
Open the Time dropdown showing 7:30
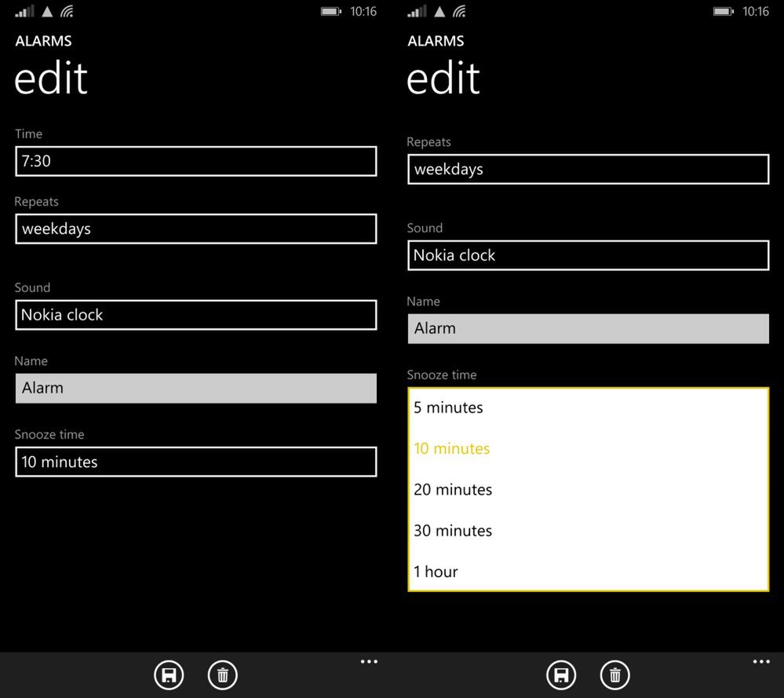click(x=195, y=161)
